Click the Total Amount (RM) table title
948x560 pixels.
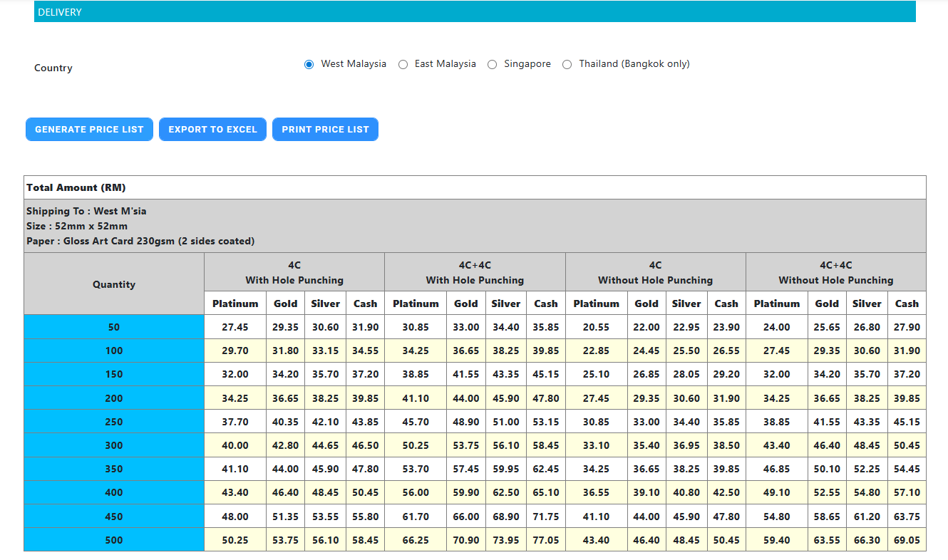click(76, 187)
